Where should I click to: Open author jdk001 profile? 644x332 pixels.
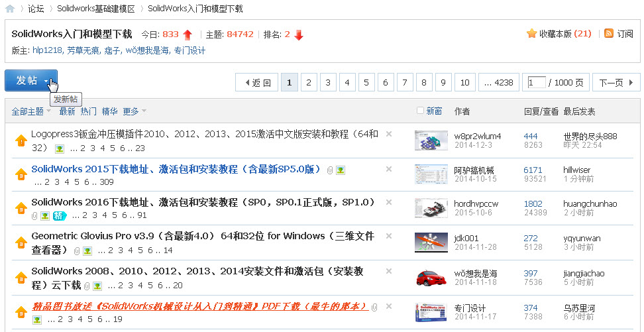pyautogui.click(x=466, y=238)
